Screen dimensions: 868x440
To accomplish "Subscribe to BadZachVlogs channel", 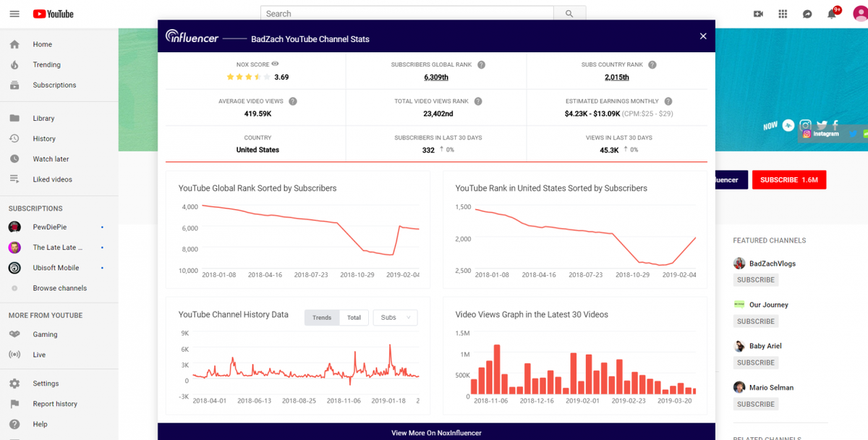I will pos(755,279).
